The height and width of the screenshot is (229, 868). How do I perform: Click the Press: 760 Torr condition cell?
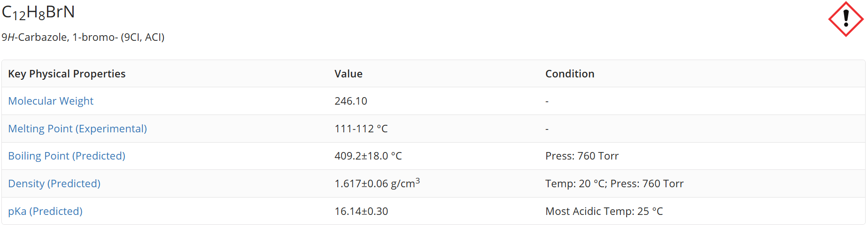tap(582, 156)
